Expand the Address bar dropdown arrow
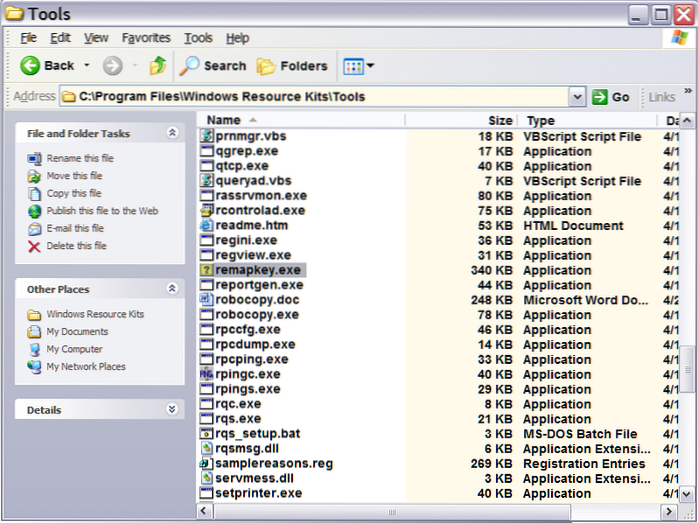 point(577,97)
